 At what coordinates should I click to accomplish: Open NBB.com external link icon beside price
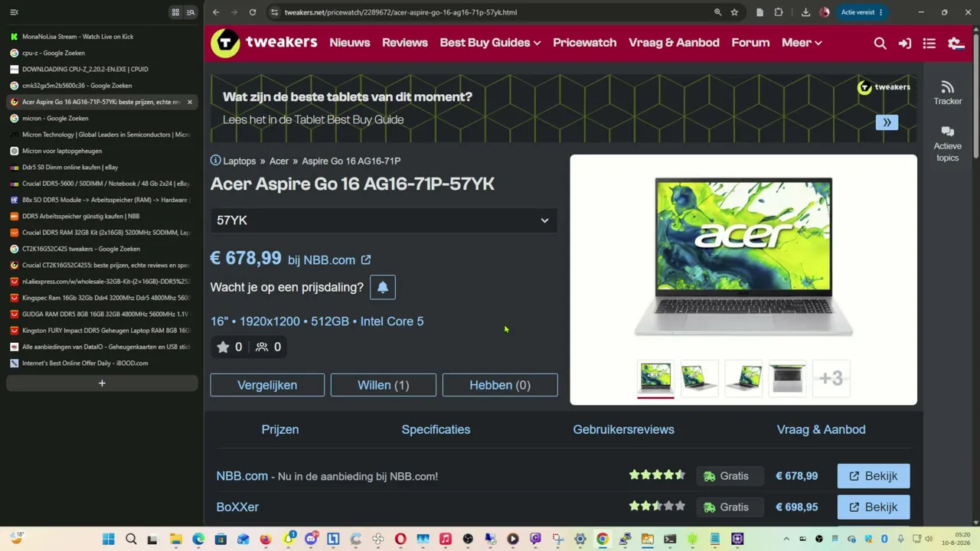point(366,260)
